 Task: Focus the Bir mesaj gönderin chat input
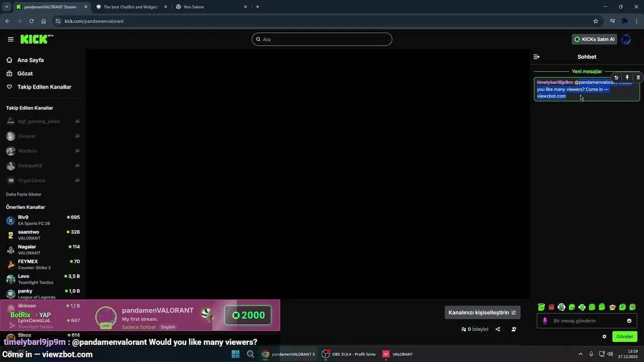tap(587, 321)
